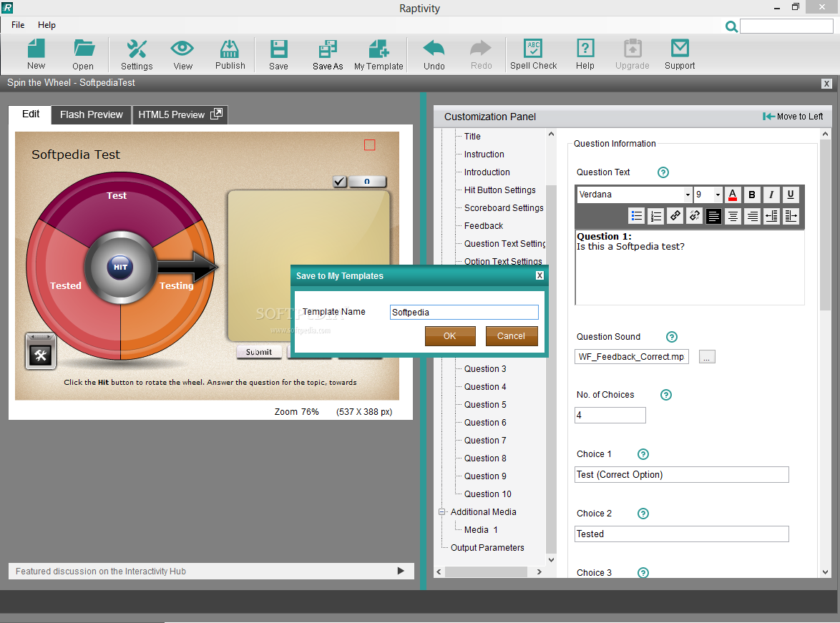Image resolution: width=840 pixels, height=623 pixels.
Task: Switch to the Edit tab
Action: 31,114
